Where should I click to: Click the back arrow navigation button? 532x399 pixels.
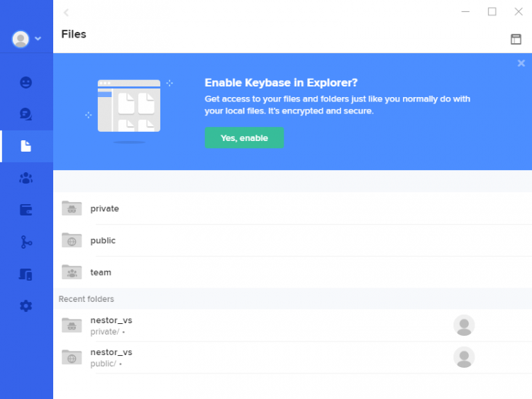point(66,12)
